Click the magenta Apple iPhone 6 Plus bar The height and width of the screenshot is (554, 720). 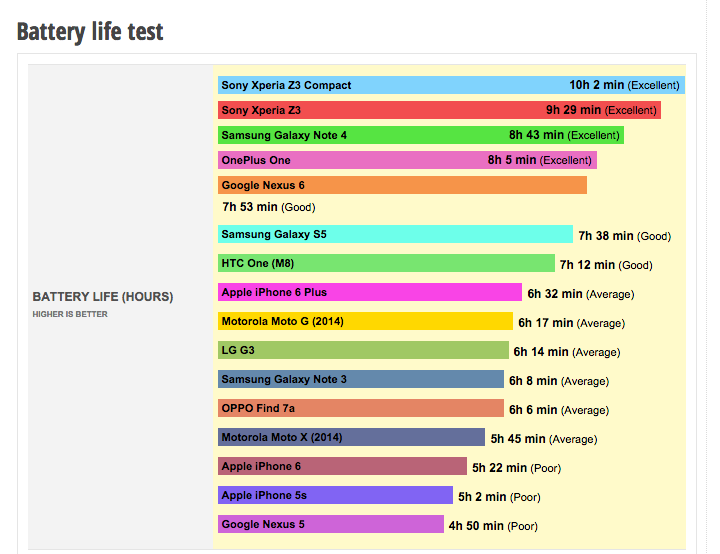(370, 292)
